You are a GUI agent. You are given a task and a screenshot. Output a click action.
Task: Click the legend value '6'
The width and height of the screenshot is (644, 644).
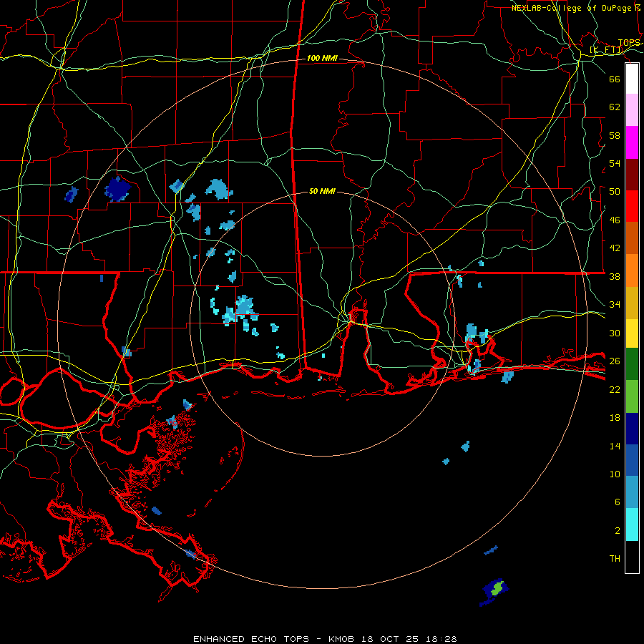618,503
